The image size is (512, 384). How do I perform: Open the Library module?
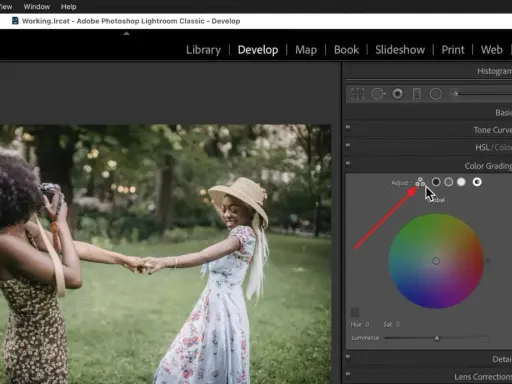(x=203, y=50)
